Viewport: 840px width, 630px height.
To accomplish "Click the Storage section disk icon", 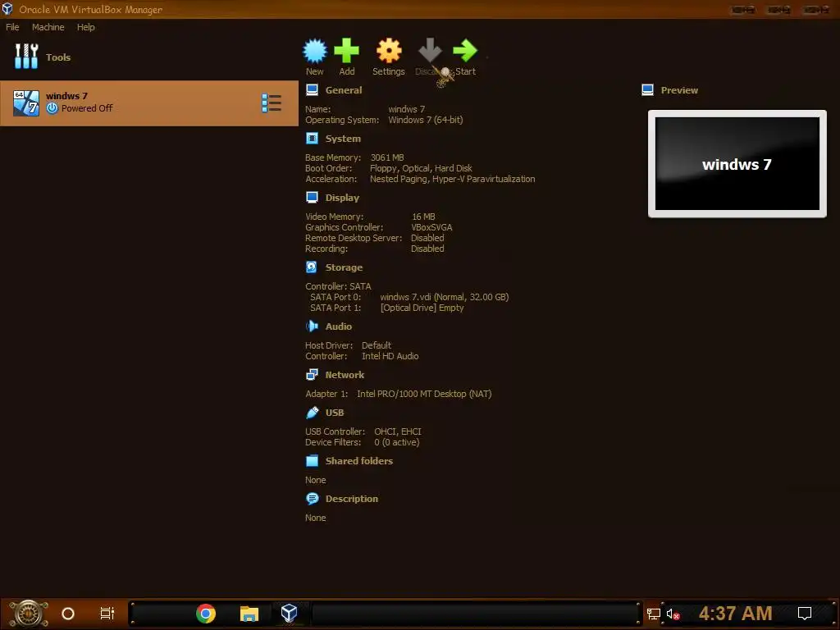I will click(312, 267).
